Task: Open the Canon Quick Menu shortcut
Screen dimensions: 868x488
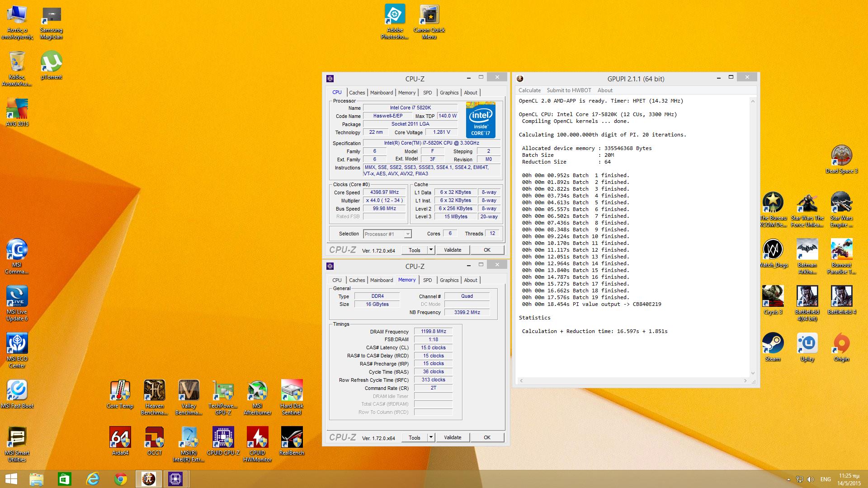Action: [x=429, y=23]
